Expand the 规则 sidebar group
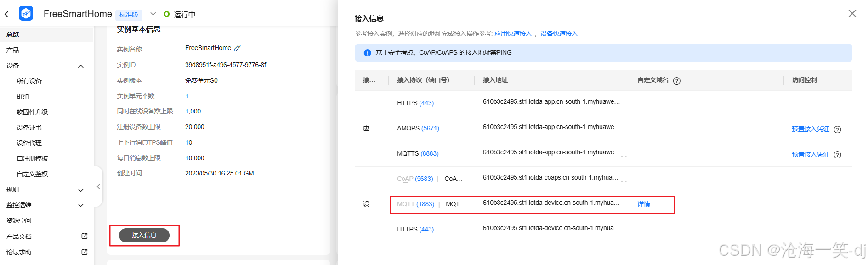This screenshot has width=868, height=265. (81, 190)
